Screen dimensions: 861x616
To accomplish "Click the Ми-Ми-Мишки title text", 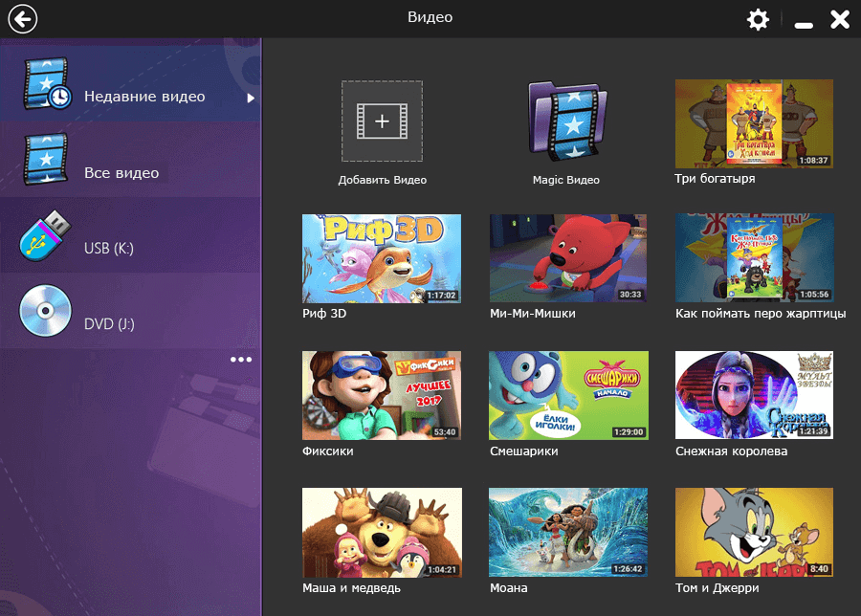I will coord(533,314).
